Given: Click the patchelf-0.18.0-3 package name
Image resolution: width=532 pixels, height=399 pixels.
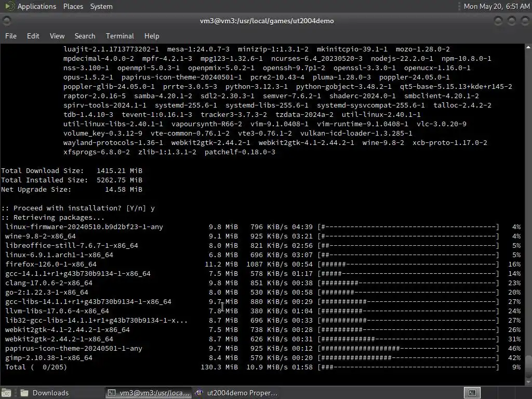Looking at the screenshot, I should 240,152.
